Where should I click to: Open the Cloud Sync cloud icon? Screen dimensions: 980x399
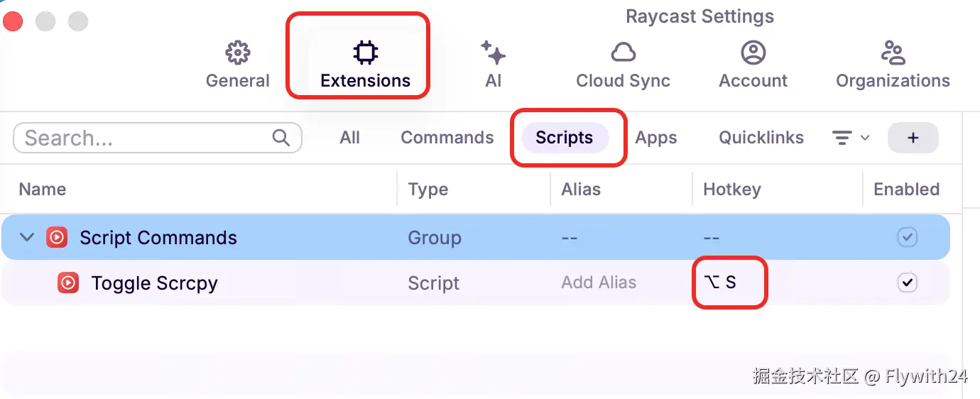623,53
